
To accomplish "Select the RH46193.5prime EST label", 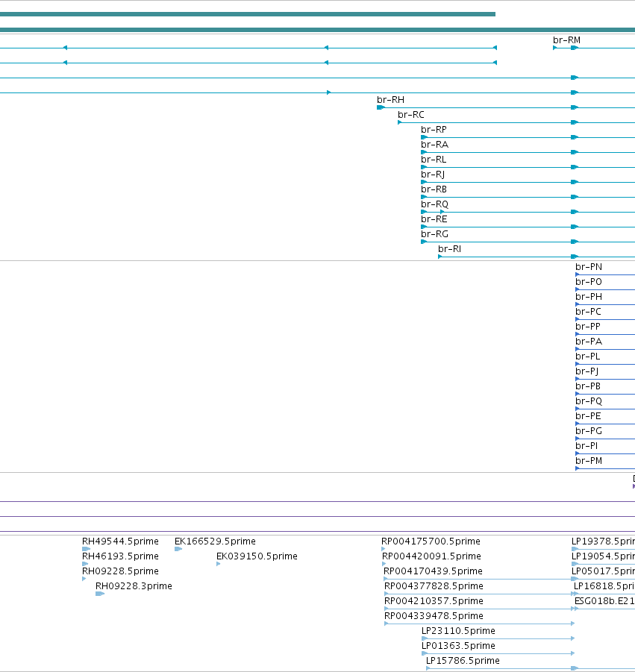I will tap(120, 556).
